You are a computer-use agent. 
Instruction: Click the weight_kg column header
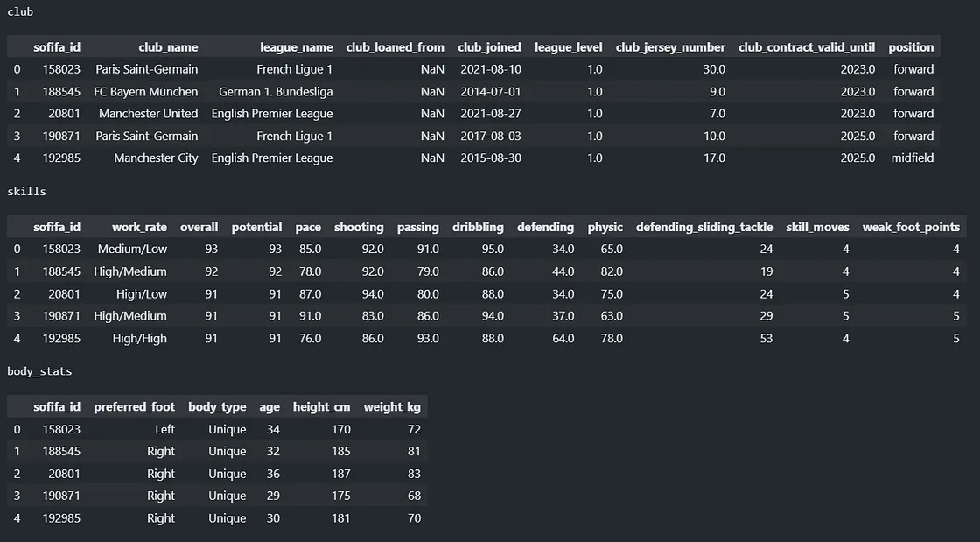pyautogui.click(x=392, y=407)
